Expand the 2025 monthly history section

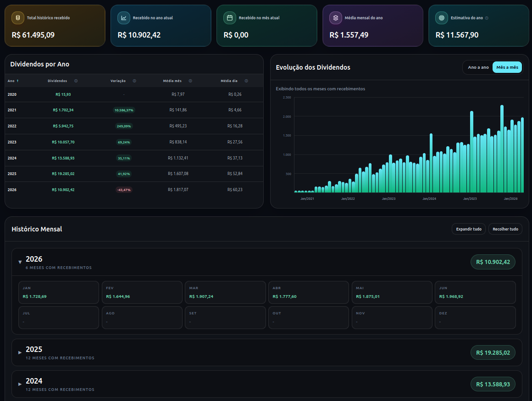point(20,352)
